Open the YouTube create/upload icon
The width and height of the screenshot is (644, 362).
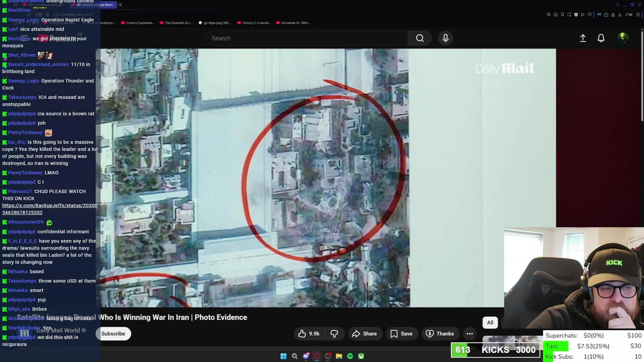[583, 38]
